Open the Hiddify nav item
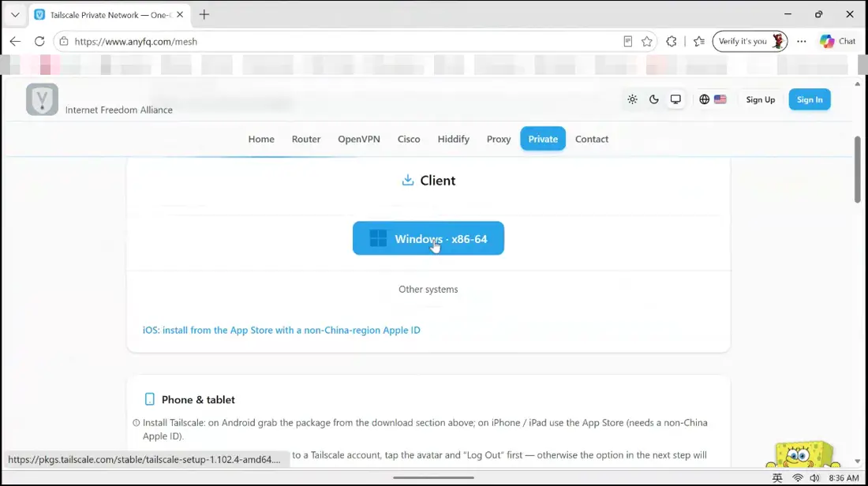This screenshot has height=486, width=868. (454, 139)
